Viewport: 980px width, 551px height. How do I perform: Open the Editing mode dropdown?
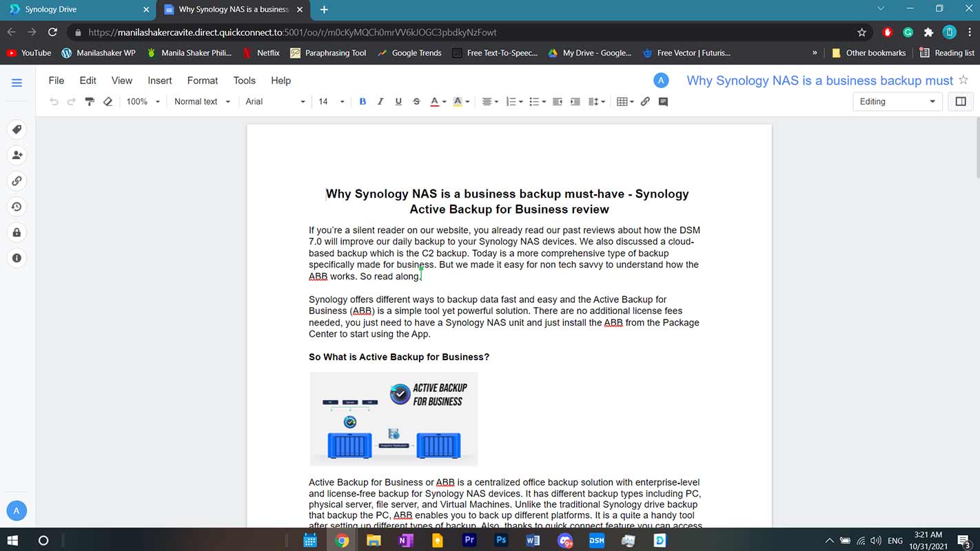click(x=897, y=101)
